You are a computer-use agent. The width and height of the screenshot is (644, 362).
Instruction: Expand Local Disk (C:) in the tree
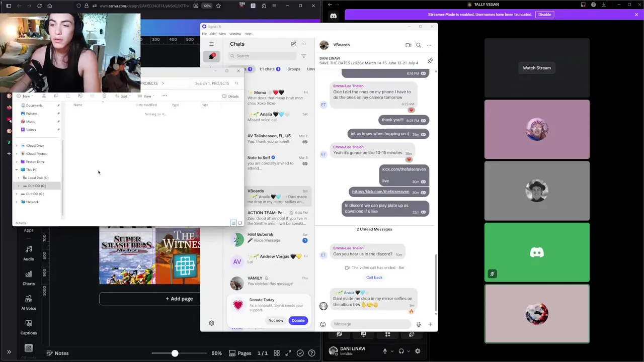click(x=19, y=178)
